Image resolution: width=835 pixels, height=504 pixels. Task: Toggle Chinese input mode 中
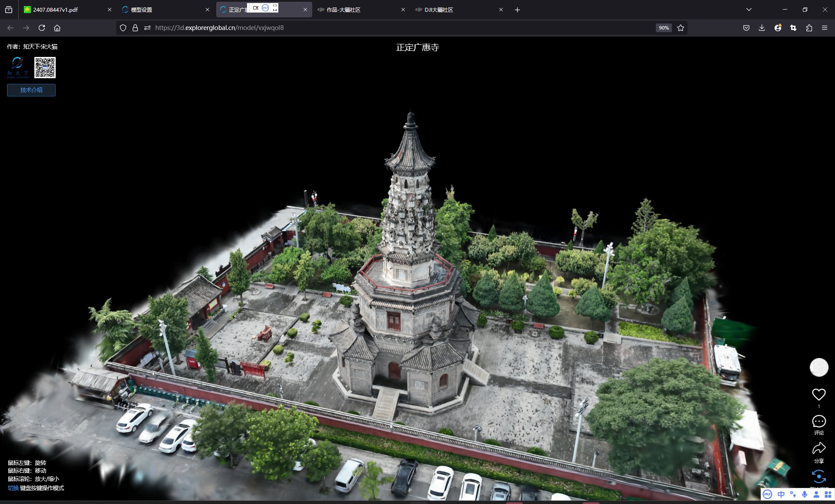click(x=781, y=494)
